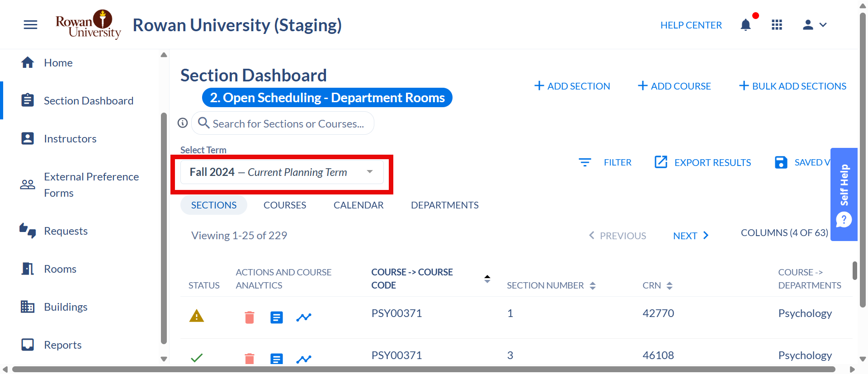Open the Self Help question bubble

coord(844,220)
